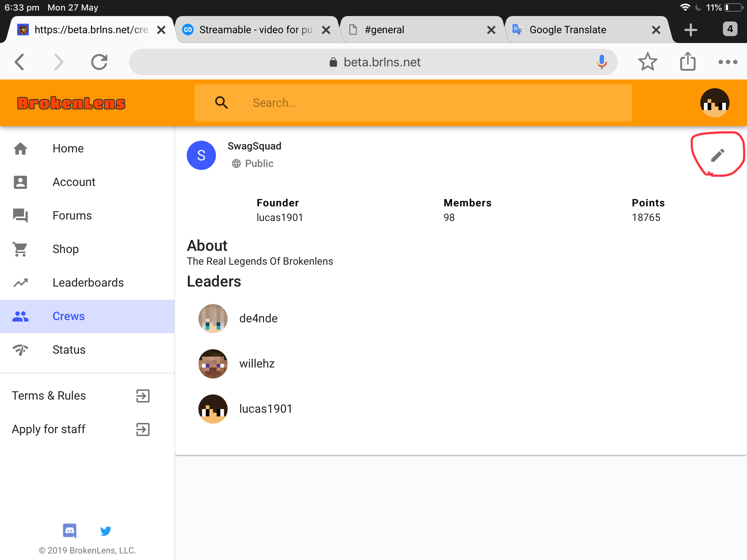
Task: Click the search magnifier icon
Action: coord(221,103)
